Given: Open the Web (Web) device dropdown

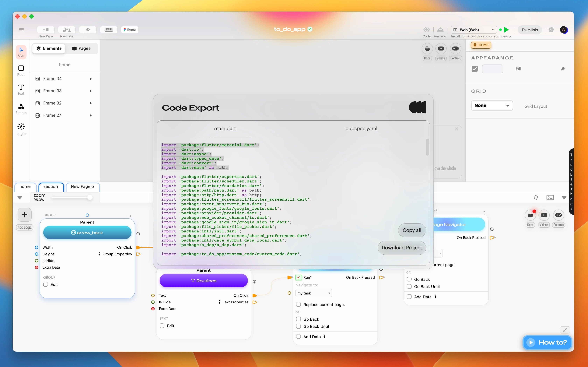Looking at the screenshot, I should click(474, 30).
